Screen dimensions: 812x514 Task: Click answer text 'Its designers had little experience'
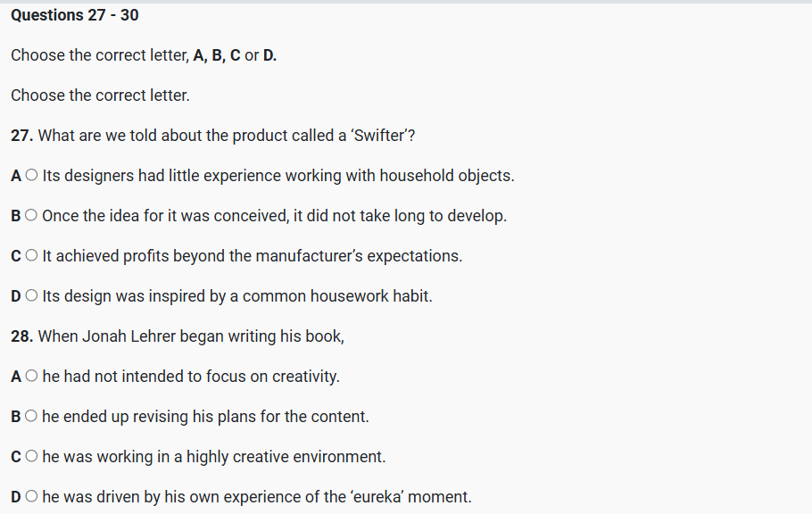[x=278, y=176]
